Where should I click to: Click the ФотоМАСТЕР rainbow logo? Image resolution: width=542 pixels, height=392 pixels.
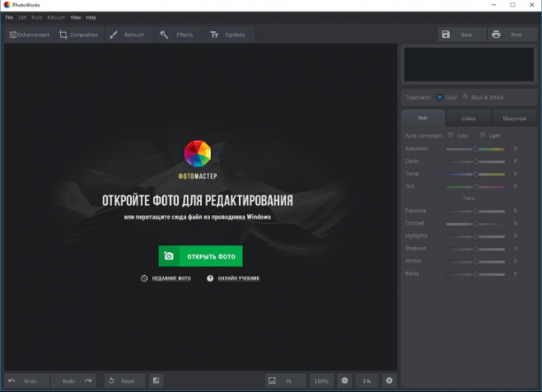197,154
